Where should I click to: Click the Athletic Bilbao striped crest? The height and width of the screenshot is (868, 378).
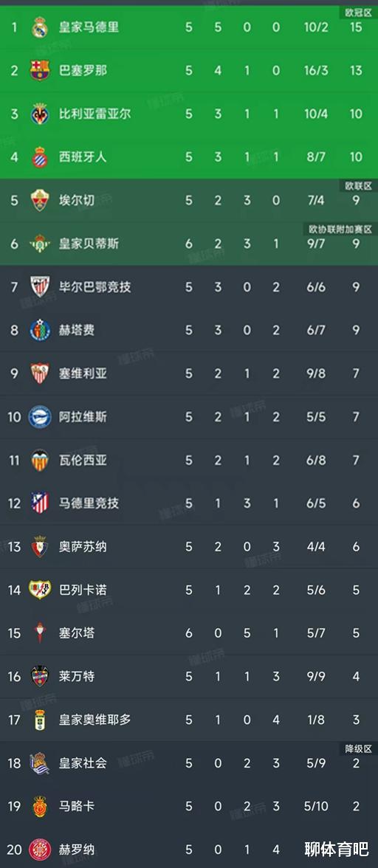(40, 286)
